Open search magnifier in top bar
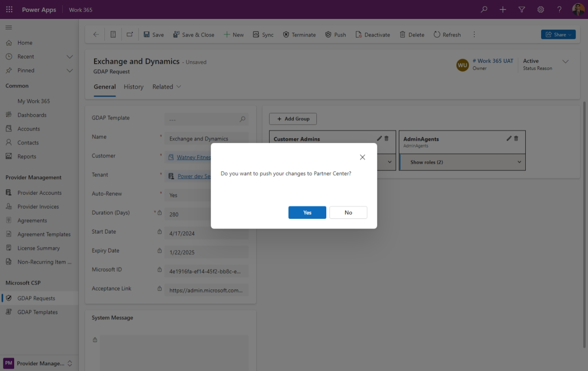This screenshot has width=588, height=371. (x=484, y=9)
